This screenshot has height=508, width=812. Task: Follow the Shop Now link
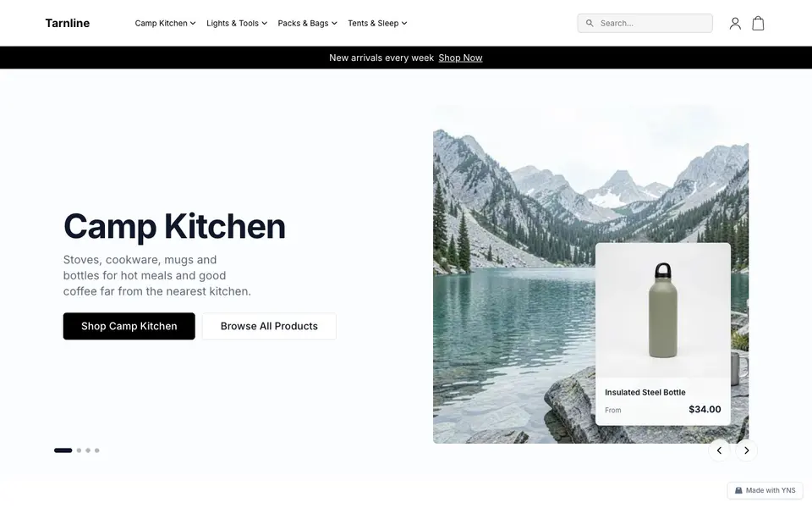[x=460, y=58]
